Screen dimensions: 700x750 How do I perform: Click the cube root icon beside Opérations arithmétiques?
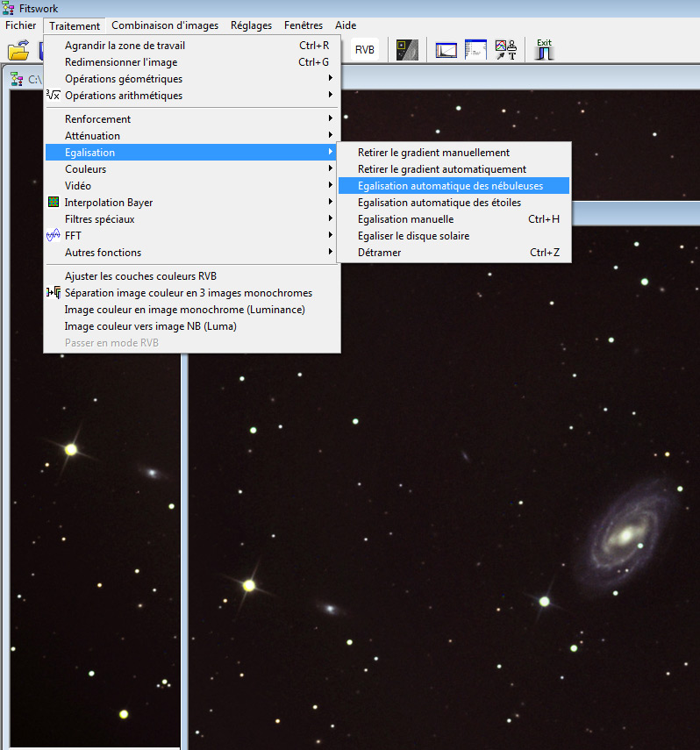tap(54, 96)
